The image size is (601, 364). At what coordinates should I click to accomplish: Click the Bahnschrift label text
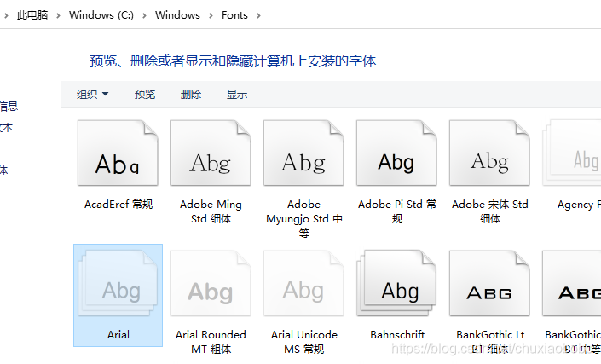coord(397,335)
